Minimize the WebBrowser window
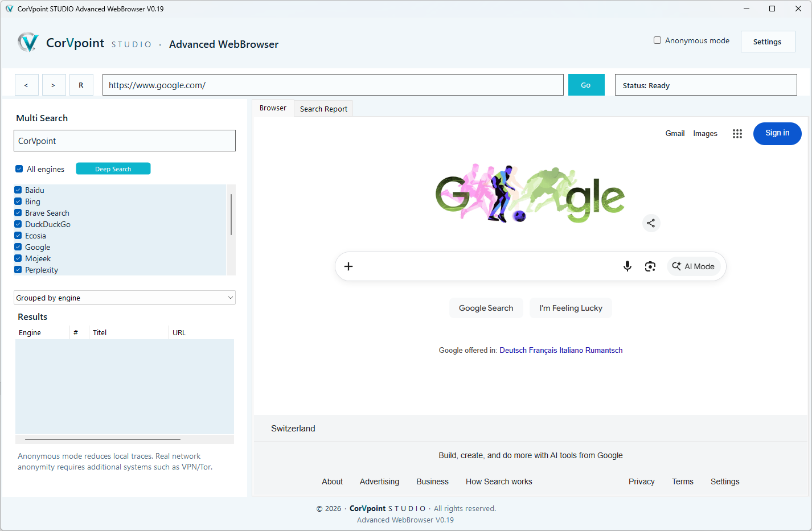The image size is (812, 531). (x=746, y=9)
